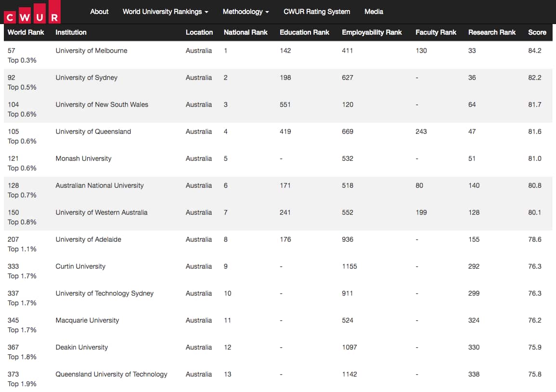Click the Institution column header

71,32
